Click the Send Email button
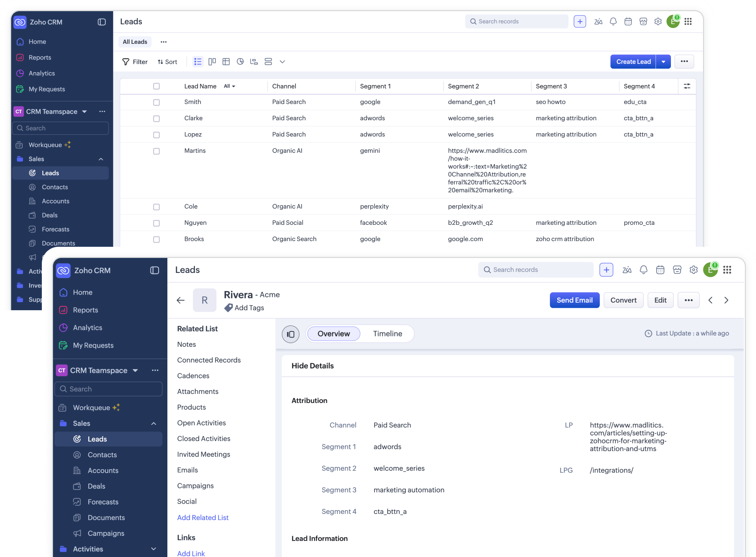The image size is (756, 557). click(x=574, y=300)
